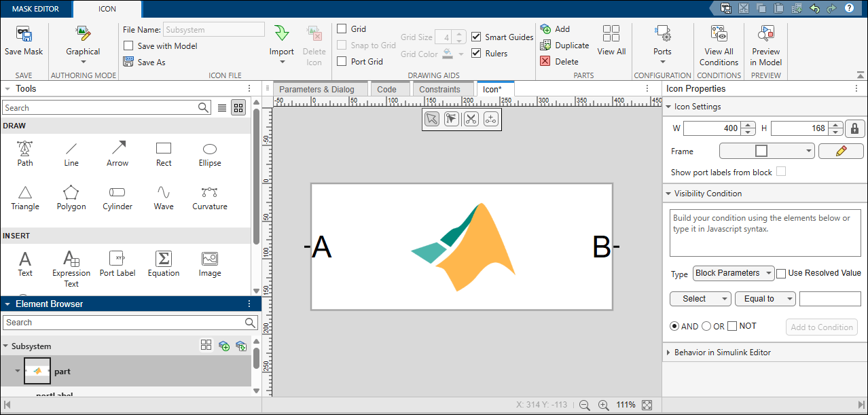Select the ICON ribbon tab
This screenshot has width=868, height=415.
tap(107, 9)
